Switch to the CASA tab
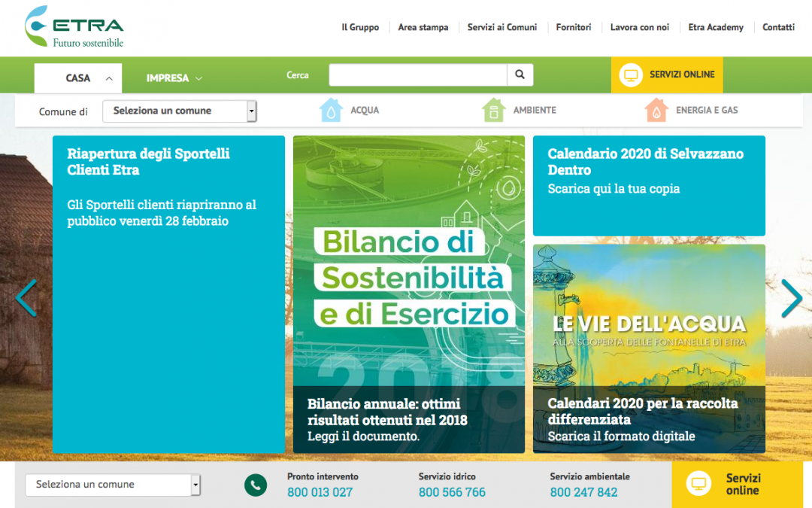812x508 pixels. (77, 78)
